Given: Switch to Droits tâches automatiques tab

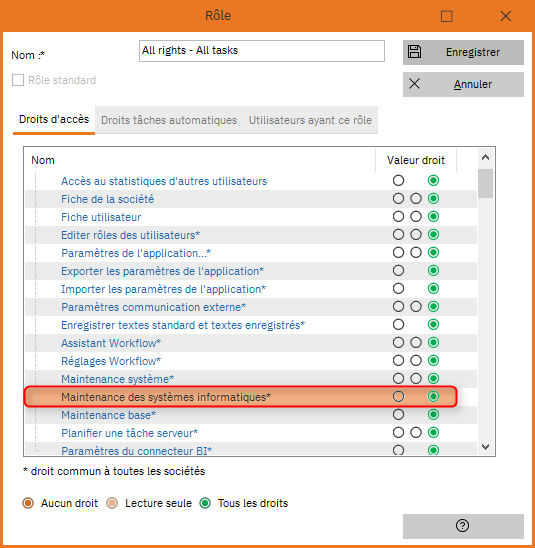Looking at the screenshot, I should pos(169,120).
